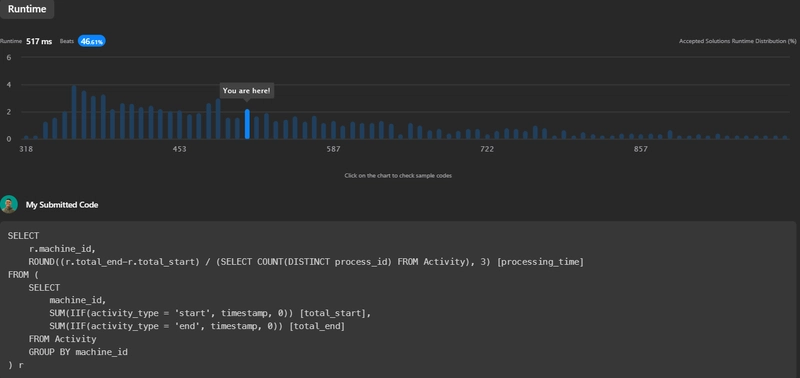Click the chart bar above the 722 label
This screenshot has height=378, width=800.
[487, 137]
